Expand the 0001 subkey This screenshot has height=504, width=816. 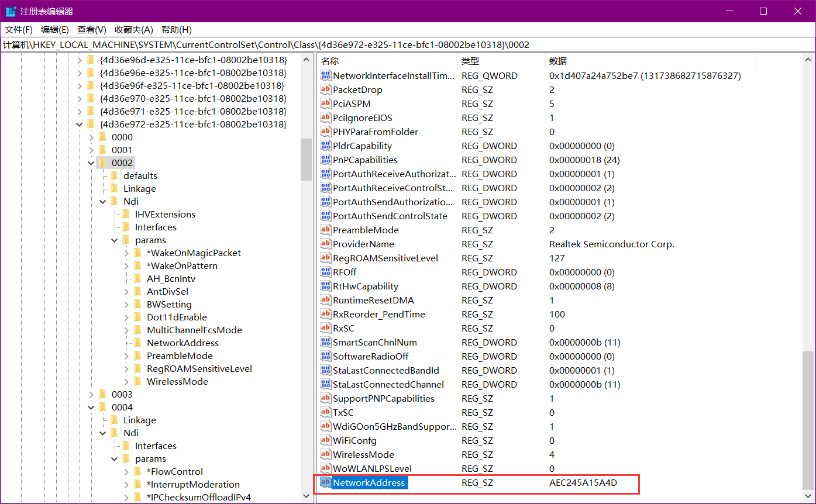pos(91,150)
